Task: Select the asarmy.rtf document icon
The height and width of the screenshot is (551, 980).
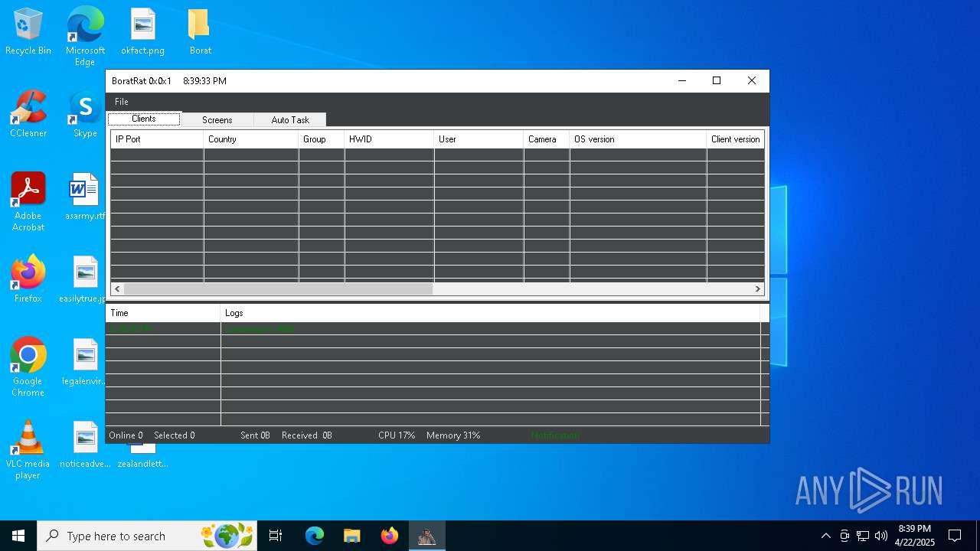Action: 85,197
